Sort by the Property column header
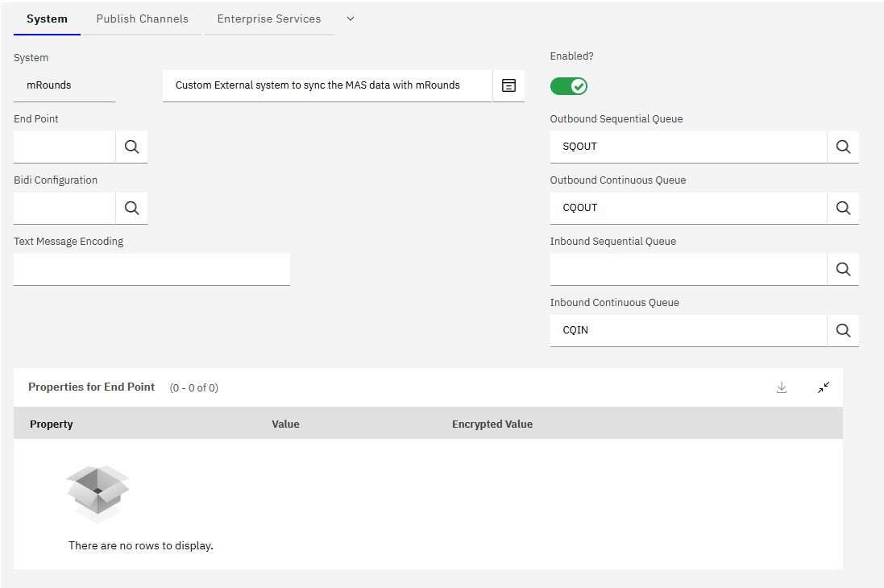 pos(52,424)
